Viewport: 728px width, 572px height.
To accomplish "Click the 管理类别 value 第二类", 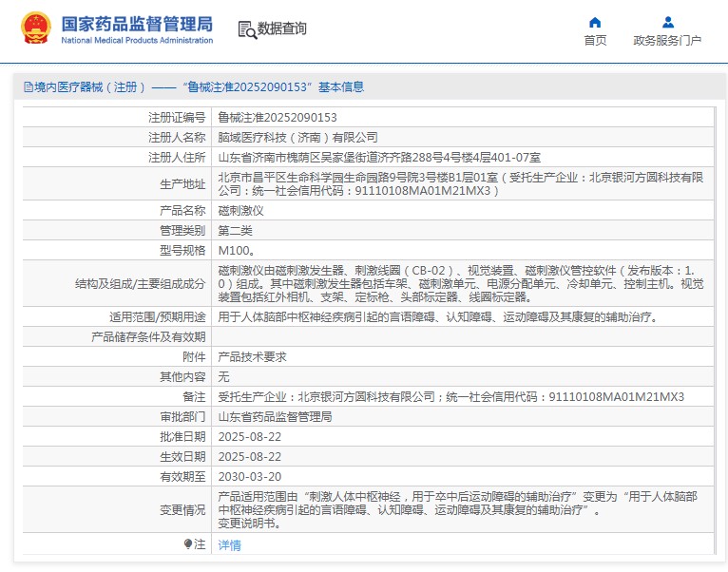I will (236, 231).
